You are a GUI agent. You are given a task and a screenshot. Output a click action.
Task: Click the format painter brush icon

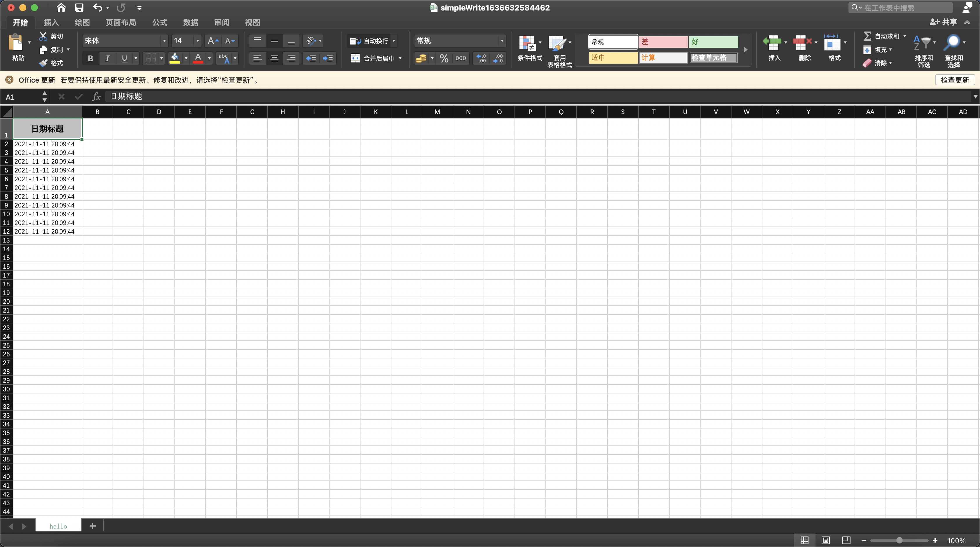point(43,63)
